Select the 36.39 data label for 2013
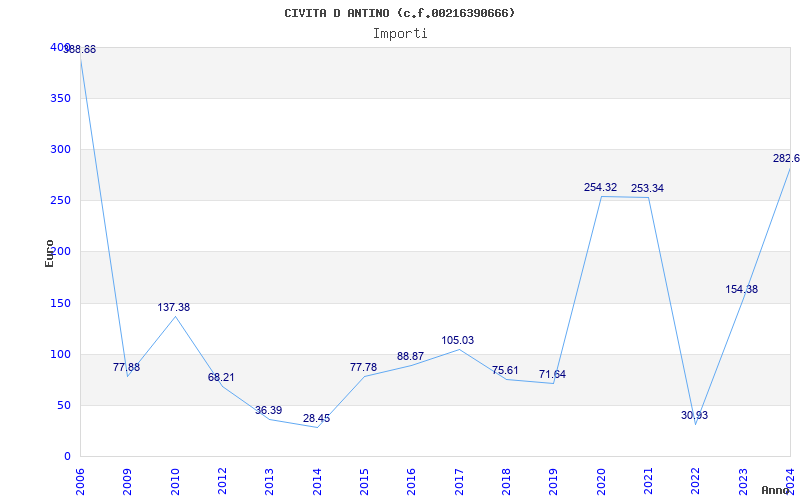The width and height of the screenshot is (800, 500). click(x=268, y=410)
